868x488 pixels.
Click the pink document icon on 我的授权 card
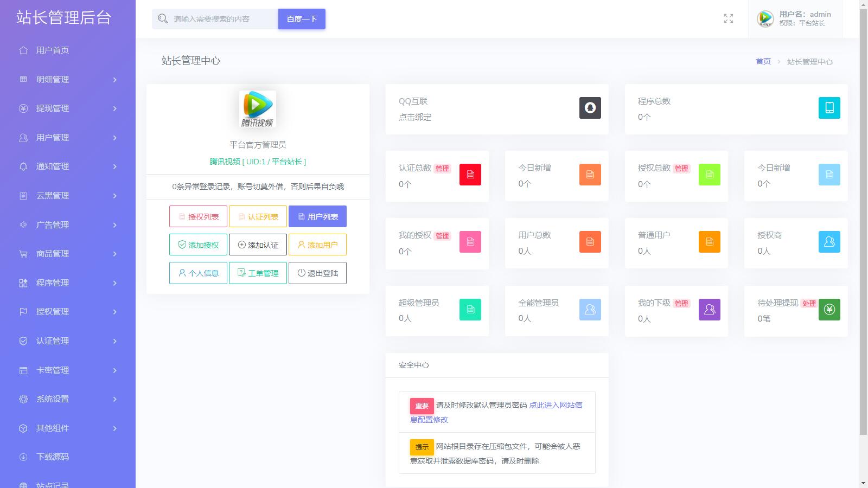[x=470, y=242]
